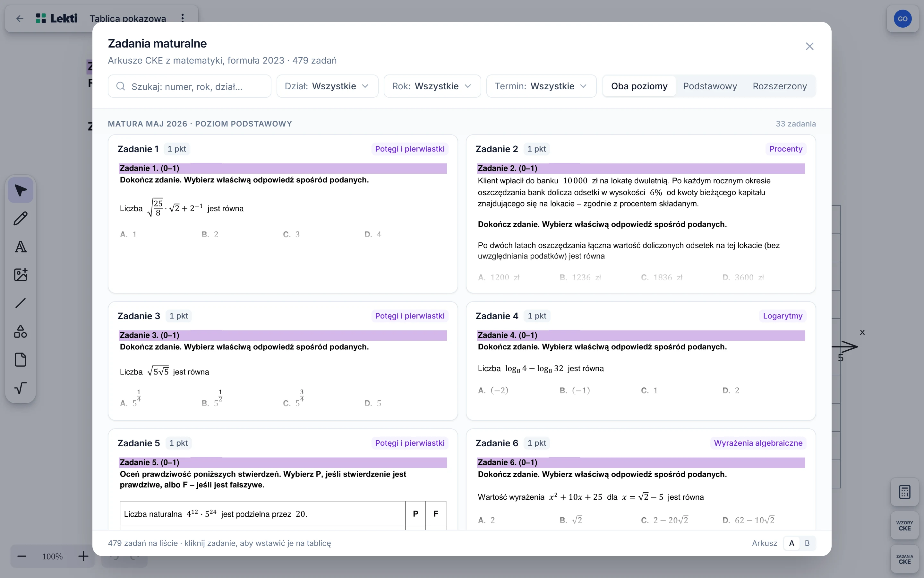Close the Zadania maturalne dialog
Viewport: 924px width, 578px height.
pyautogui.click(x=809, y=46)
